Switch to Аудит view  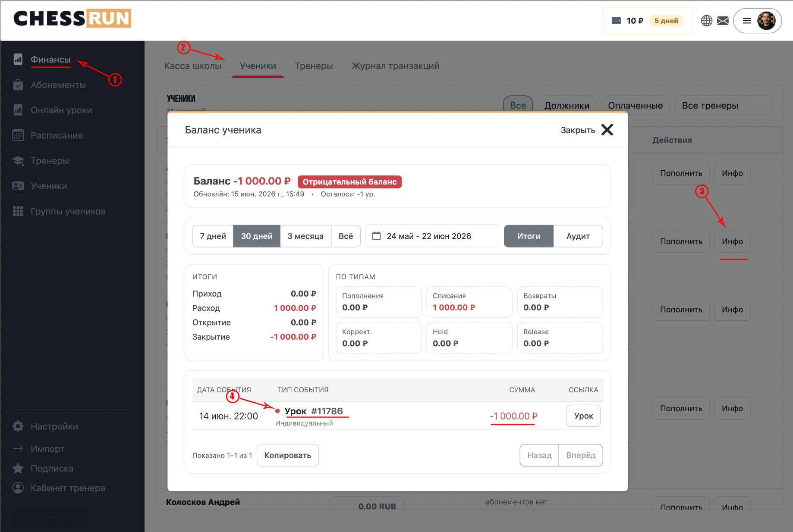click(x=578, y=236)
